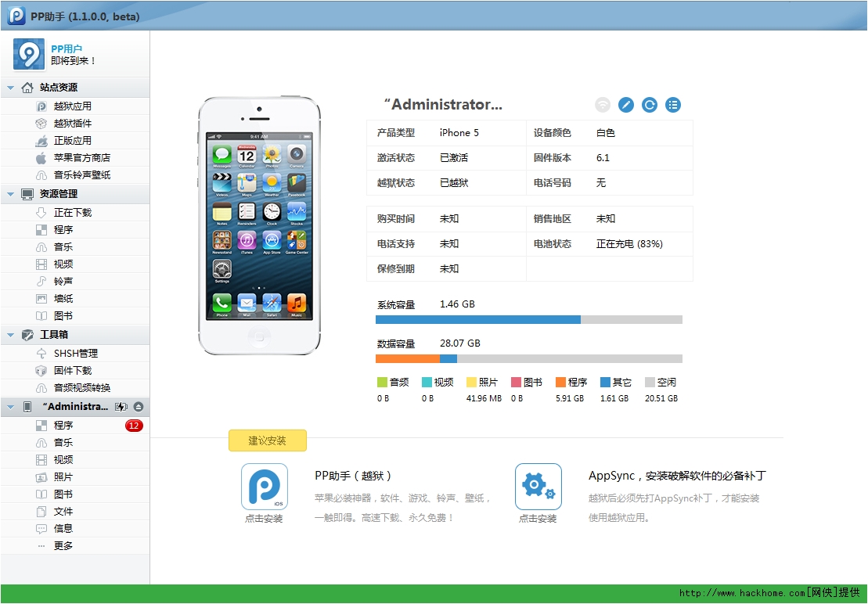The width and height of the screenshot is (868, 604).
Task: Click the green 音频 legend swatch
Action: tap(382, 383)
